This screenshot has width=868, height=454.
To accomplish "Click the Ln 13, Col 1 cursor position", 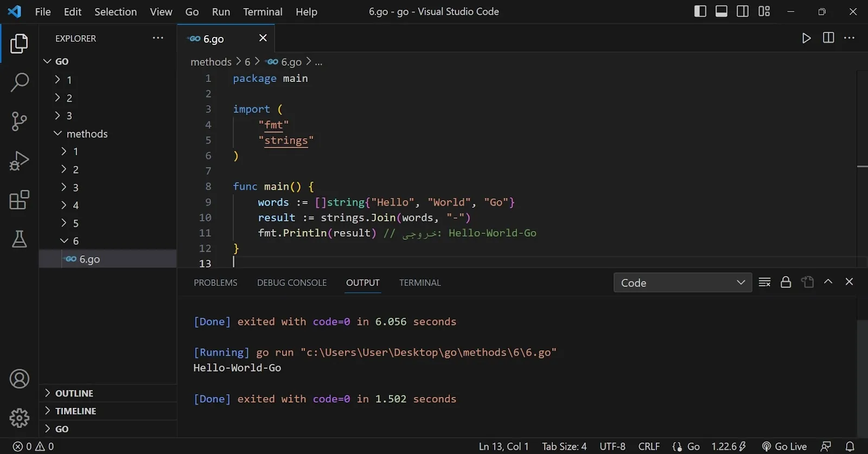I will pyautogui.click(x=503, y=446).
